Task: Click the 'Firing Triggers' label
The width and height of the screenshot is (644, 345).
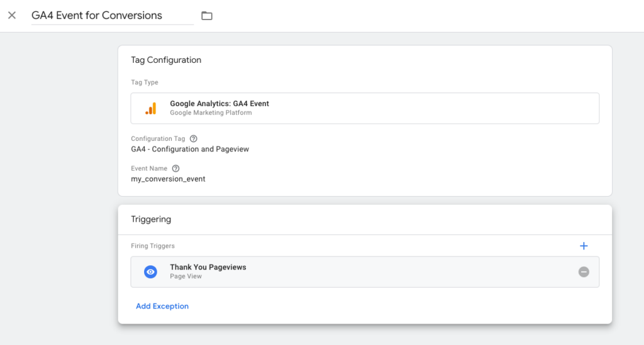Action: coord(153,246)
